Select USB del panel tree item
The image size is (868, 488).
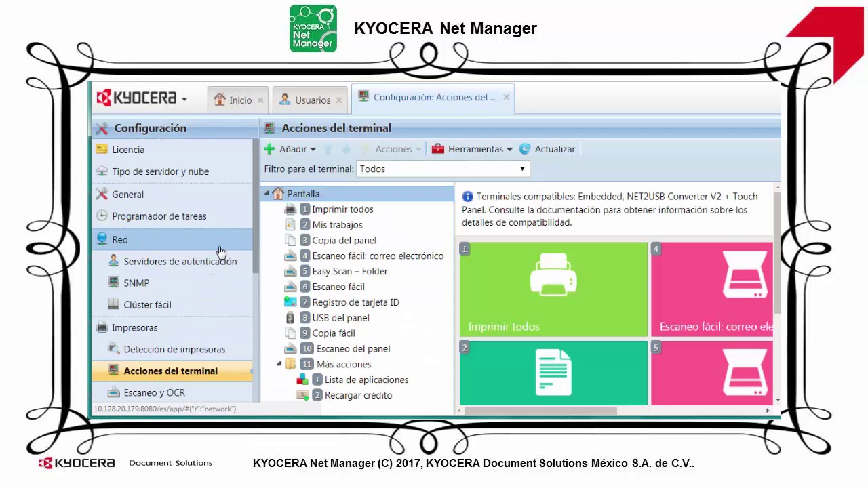340,318
